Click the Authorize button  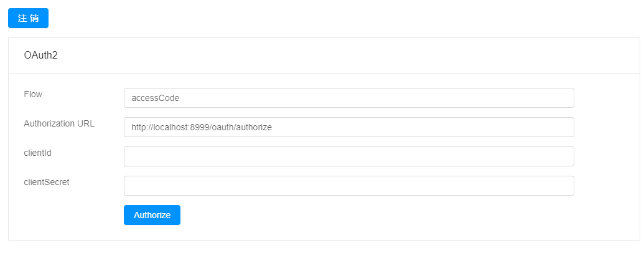[x=152, y=215]
